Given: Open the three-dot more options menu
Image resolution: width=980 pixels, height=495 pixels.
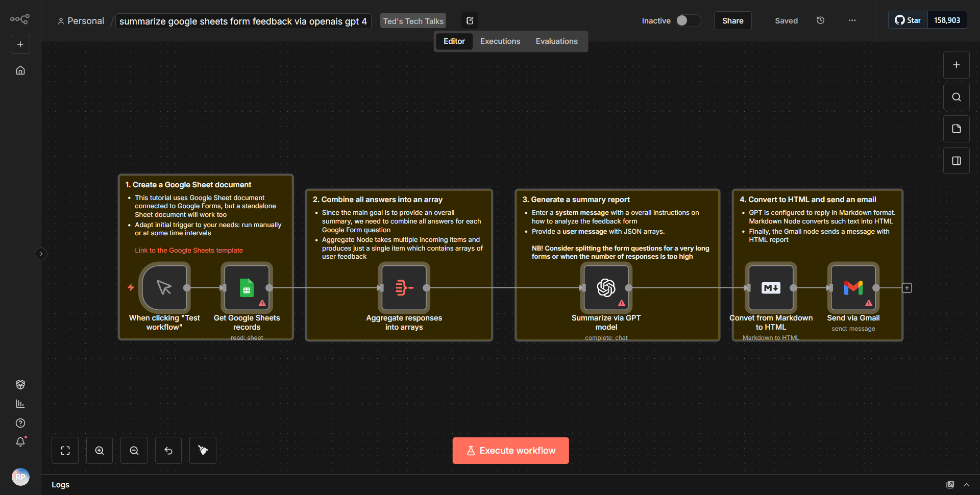Looking at the screenshot, I should (852, 20).
